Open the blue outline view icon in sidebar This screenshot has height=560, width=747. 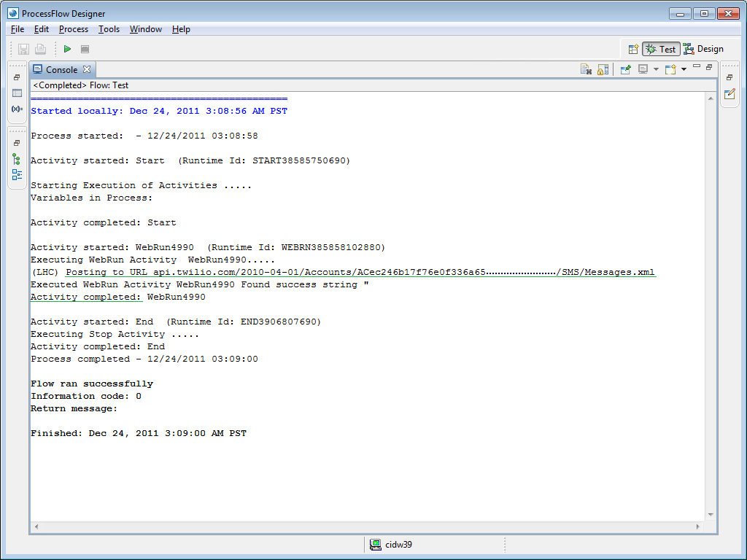click(x=17, y=175)
